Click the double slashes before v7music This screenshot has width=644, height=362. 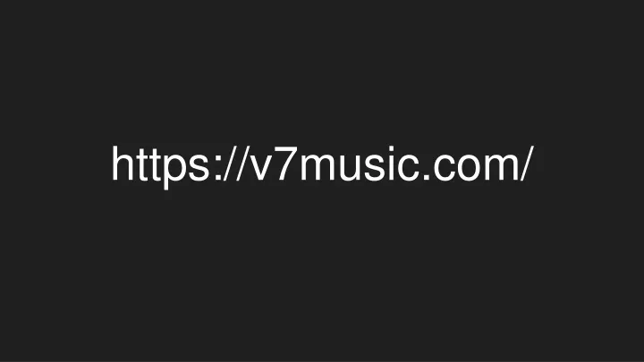[236, 164]
